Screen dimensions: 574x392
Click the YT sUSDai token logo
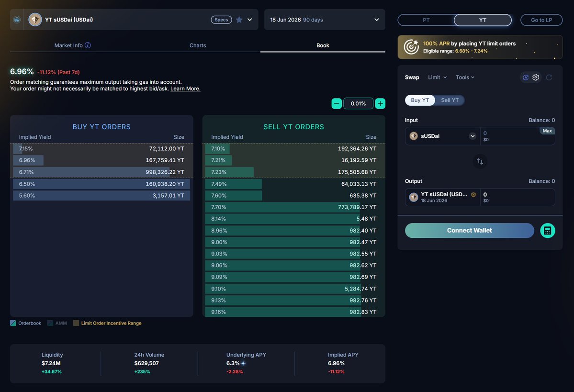coord(35,20)
